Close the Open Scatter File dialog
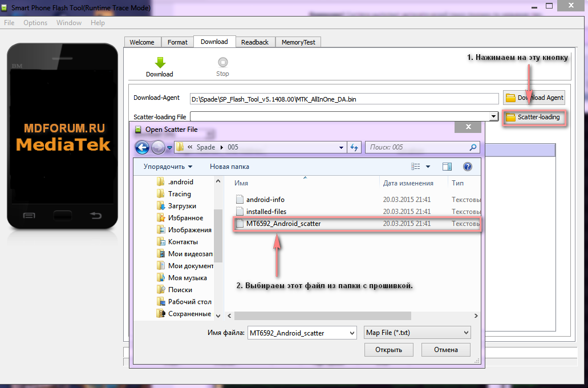 (468, 127)
